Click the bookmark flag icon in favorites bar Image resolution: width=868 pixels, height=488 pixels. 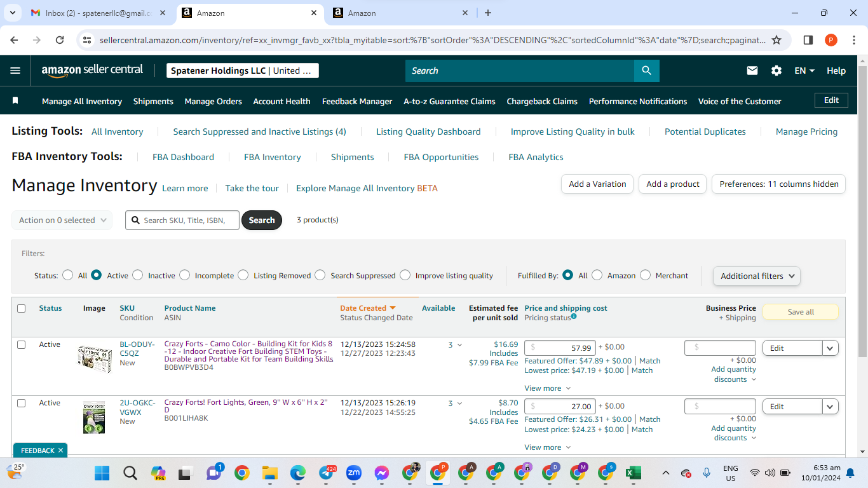pyautogui.click(x=15, y=100)
